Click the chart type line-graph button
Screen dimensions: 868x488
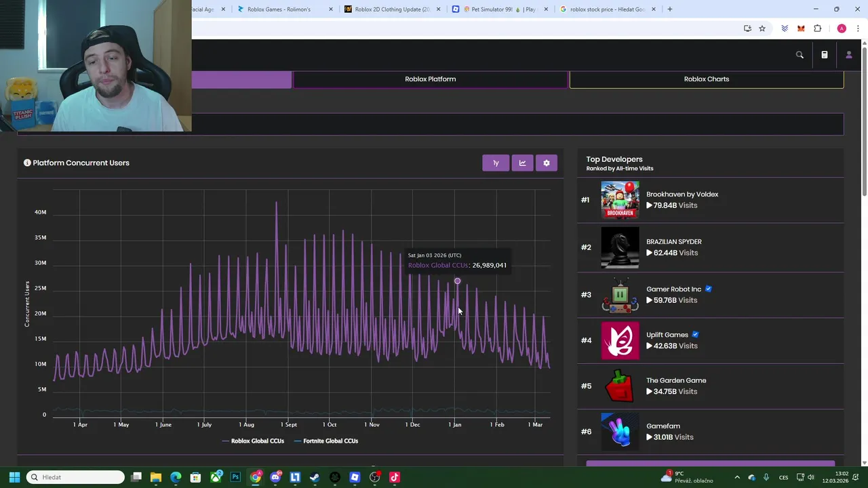coord(522,163)
